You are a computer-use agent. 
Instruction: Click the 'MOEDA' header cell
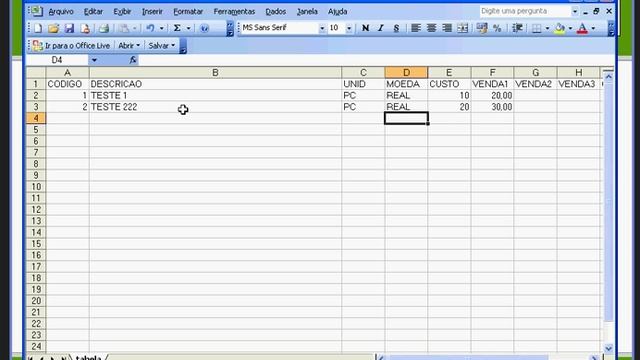[x=406, y=84]
